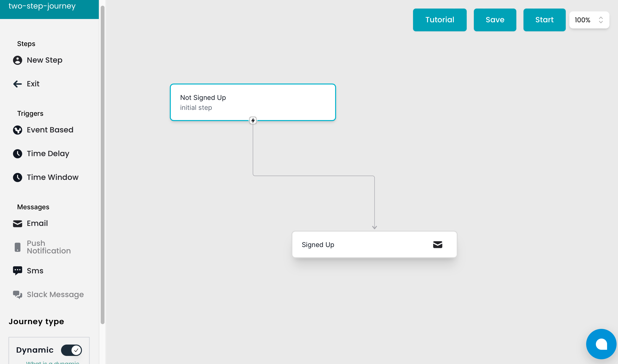Click envelope icon on Signed Up node
This screenshot has width=618, height=364.
click(x=437, y=245)
